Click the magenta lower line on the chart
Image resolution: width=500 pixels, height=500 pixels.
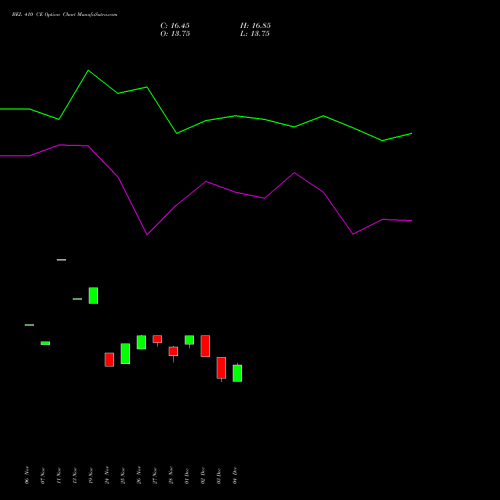pos(206,182)
